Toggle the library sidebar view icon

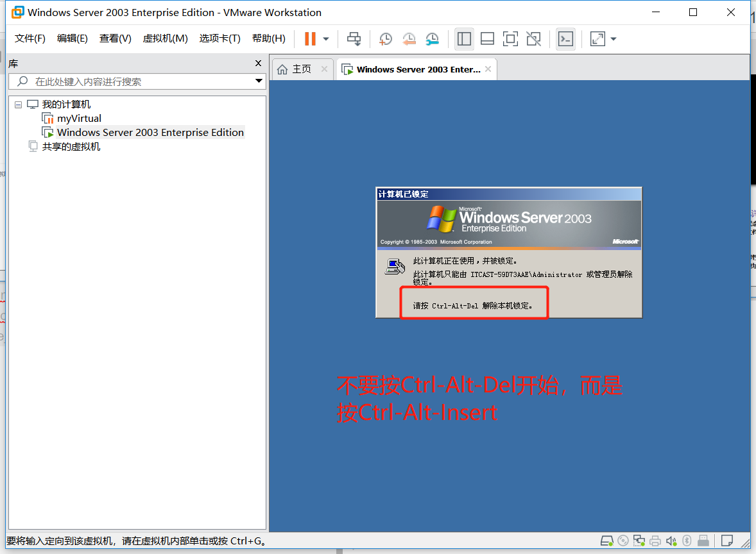click(x=464, y=39)
